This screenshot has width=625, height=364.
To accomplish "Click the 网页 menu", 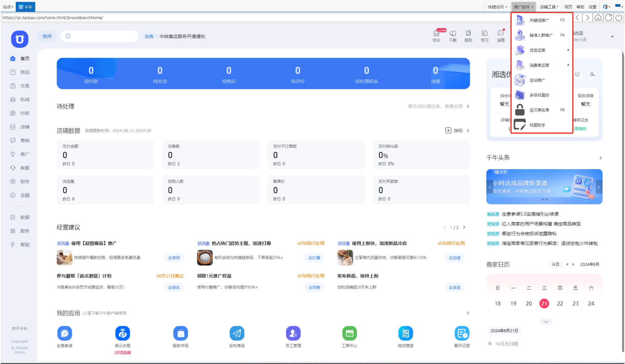I will coord(568,7).
